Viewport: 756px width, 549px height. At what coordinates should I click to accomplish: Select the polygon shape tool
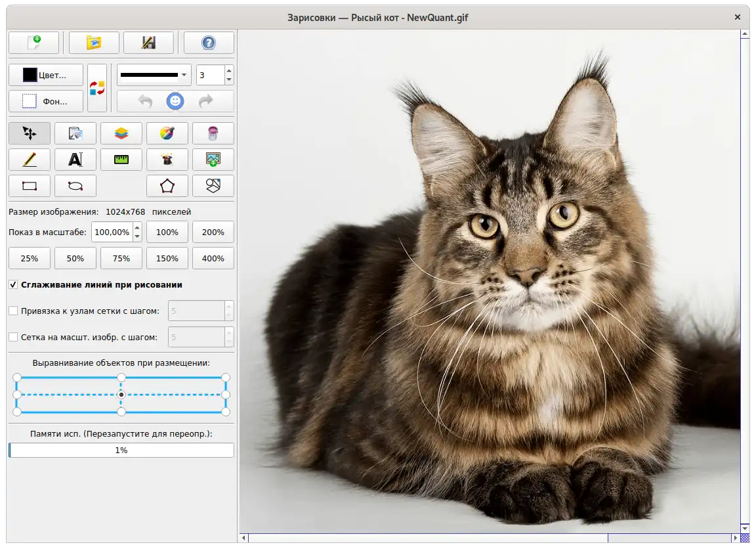tap(167, 186)
